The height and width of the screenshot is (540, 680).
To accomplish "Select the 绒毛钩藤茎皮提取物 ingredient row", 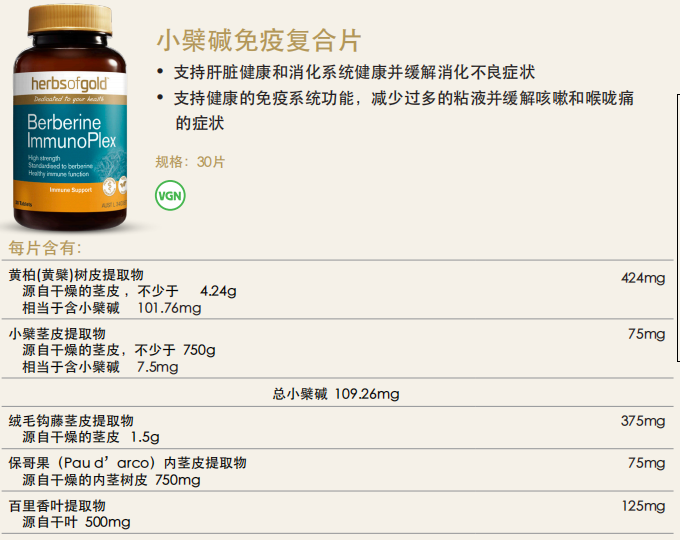I will pos(337,428).
